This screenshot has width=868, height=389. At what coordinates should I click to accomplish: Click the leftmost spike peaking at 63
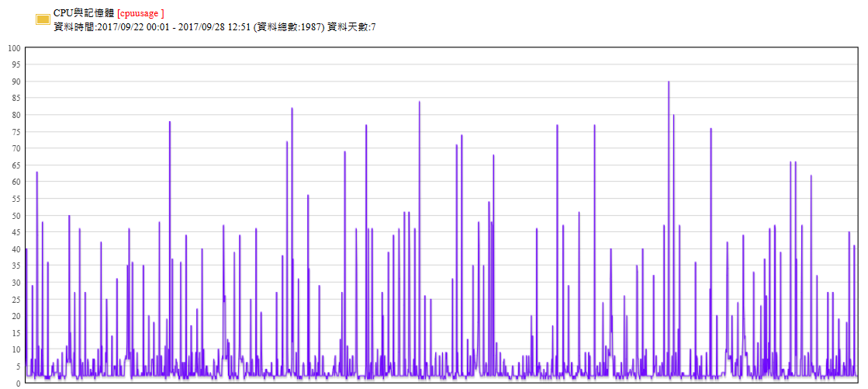coord(36,175)
